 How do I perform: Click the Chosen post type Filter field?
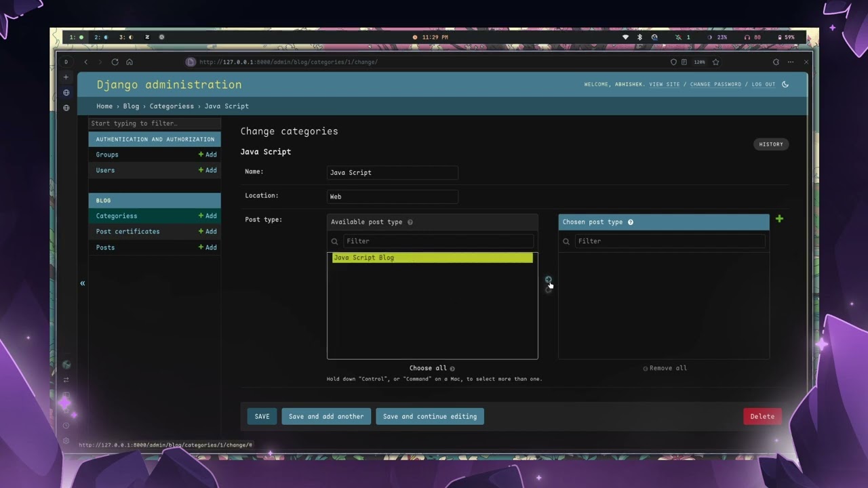[x=670, y=241]
